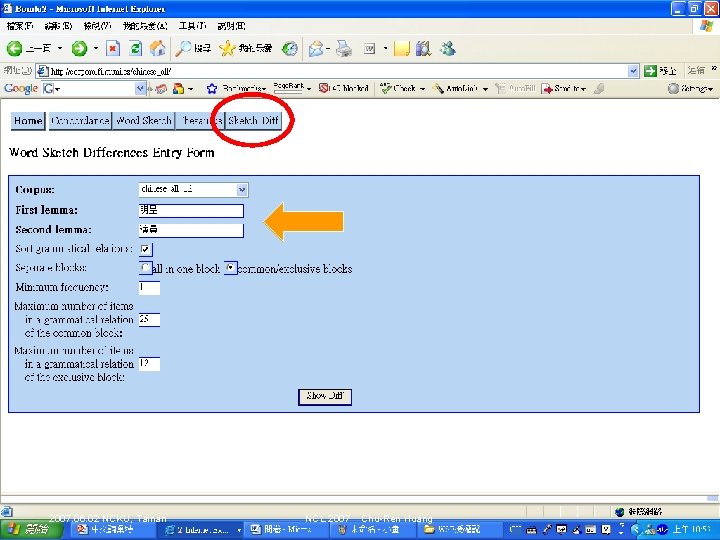
Task: Go to the Home page icon
Action: [158, 48]
